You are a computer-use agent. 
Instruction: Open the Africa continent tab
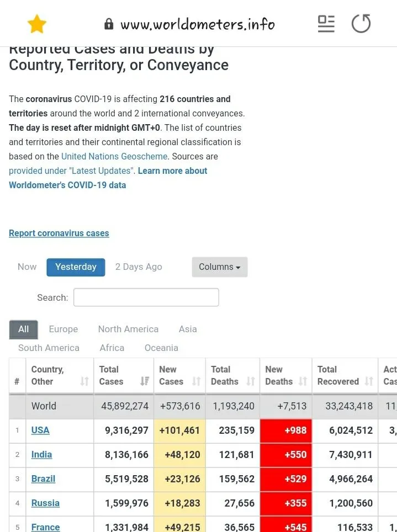tap(112, 348)
